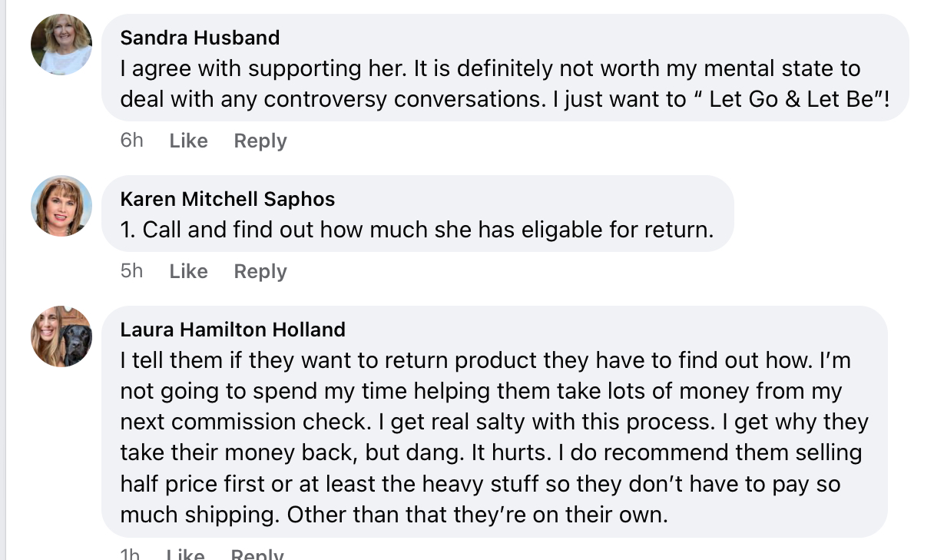Click the Karen Mitchell Saphos name link
Screen dimensions: 934x560
227,199
